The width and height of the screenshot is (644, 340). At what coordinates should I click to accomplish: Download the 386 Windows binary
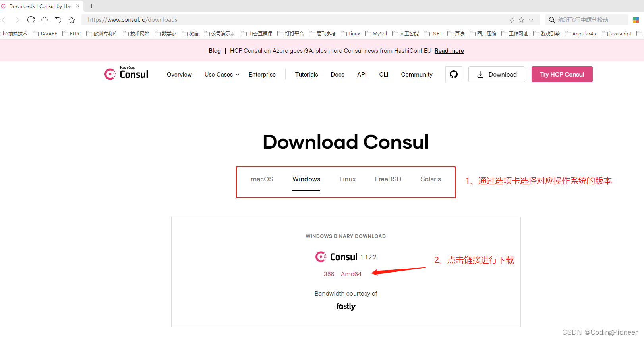point(329,274)
